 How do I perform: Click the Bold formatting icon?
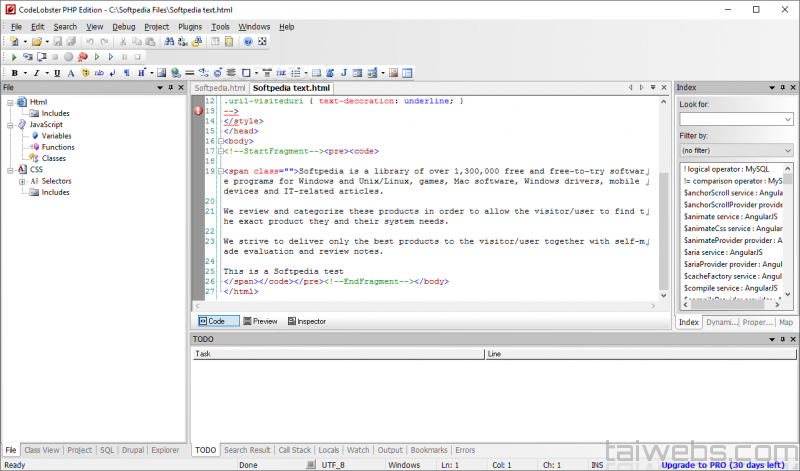tap(15, 73)
